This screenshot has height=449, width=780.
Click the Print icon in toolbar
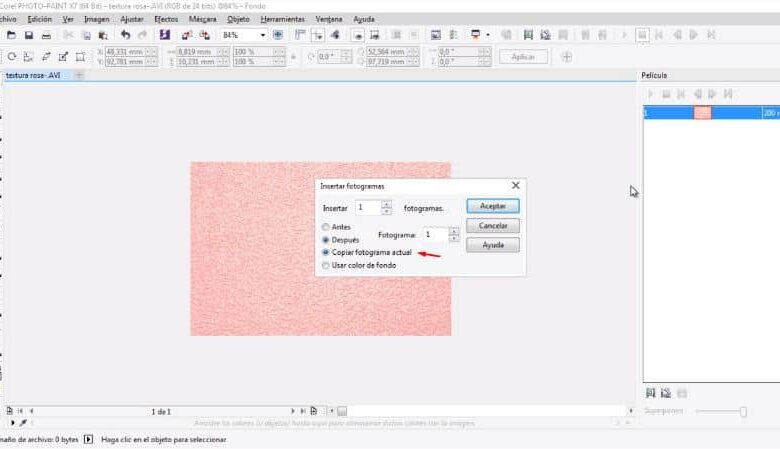pyautogui.click(x=46, y=35)
